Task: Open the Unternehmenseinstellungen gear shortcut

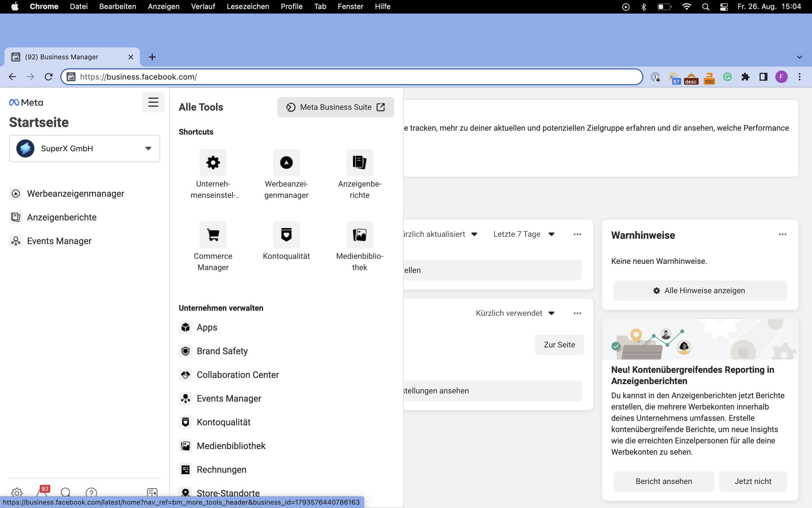Action: click(x=213, y=162)
